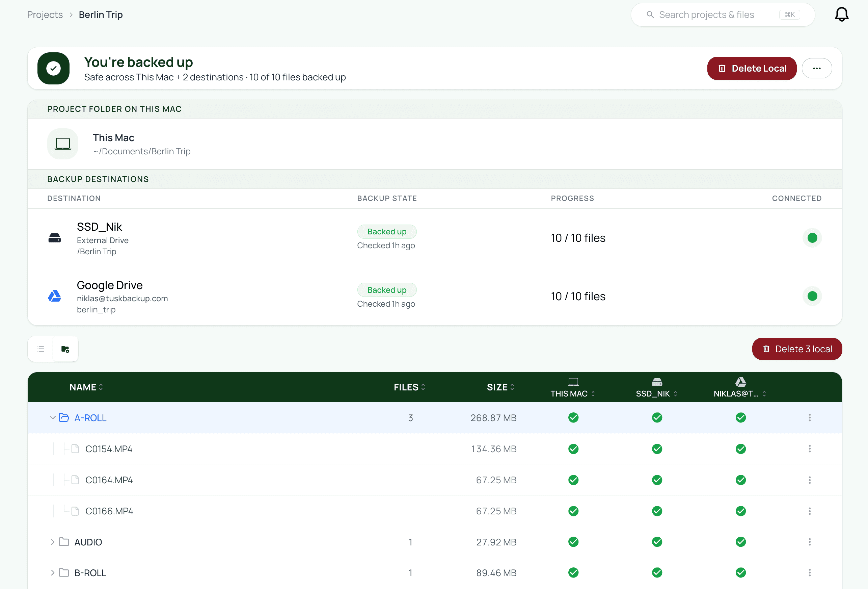
Task: Click the 134.36 MB size value
Action: [x=494, y=449]
